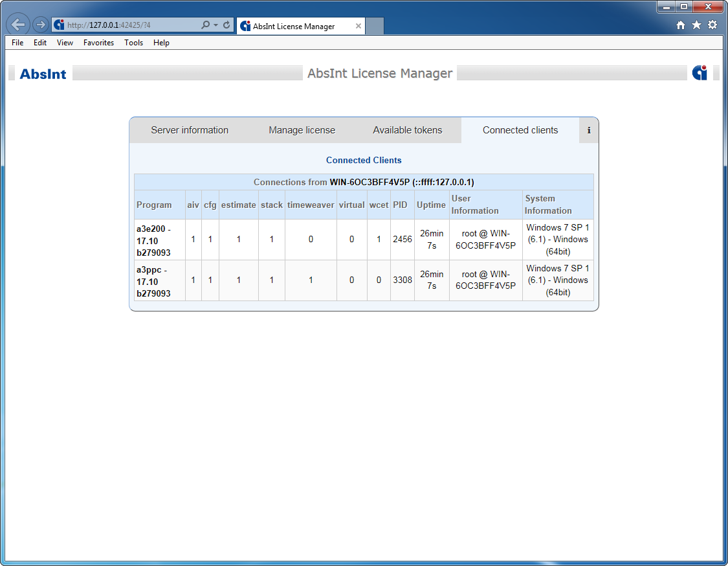Click PID value 3308
This screenshot has height=566, width=728.
click(x=402, y=280)
